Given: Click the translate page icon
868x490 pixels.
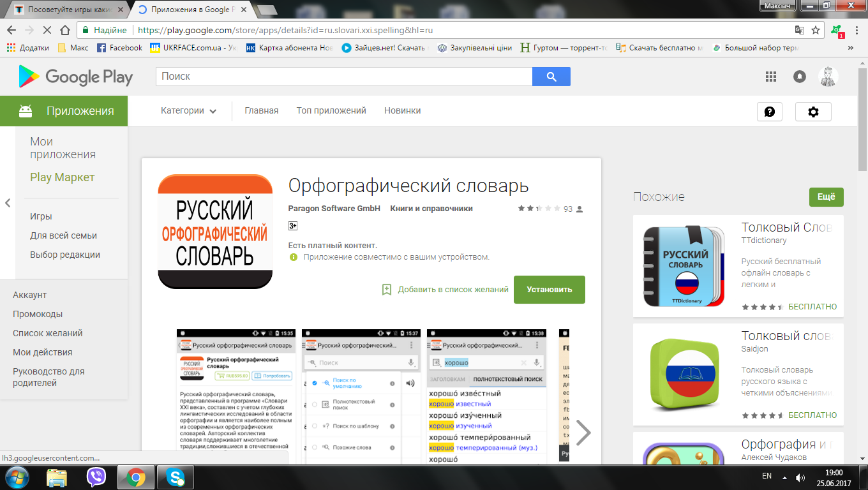Looking at the screenshot, I should click(x=799, y=30).
